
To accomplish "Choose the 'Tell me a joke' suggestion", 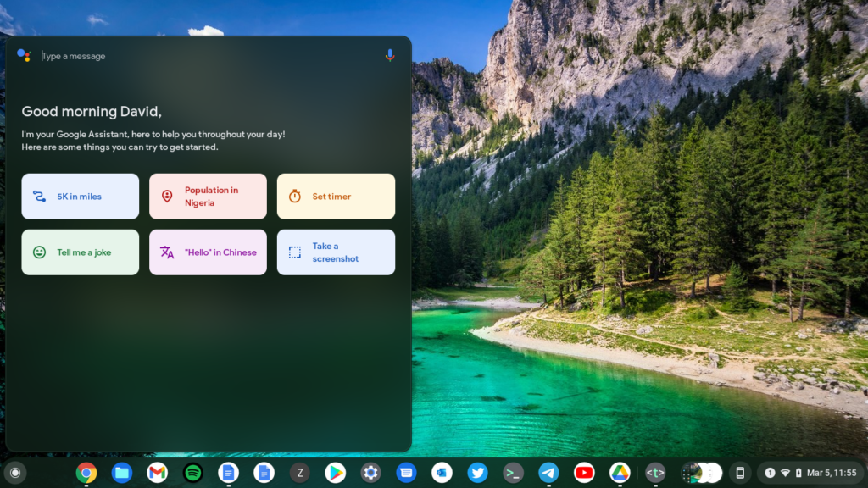I will click(81, 252).
